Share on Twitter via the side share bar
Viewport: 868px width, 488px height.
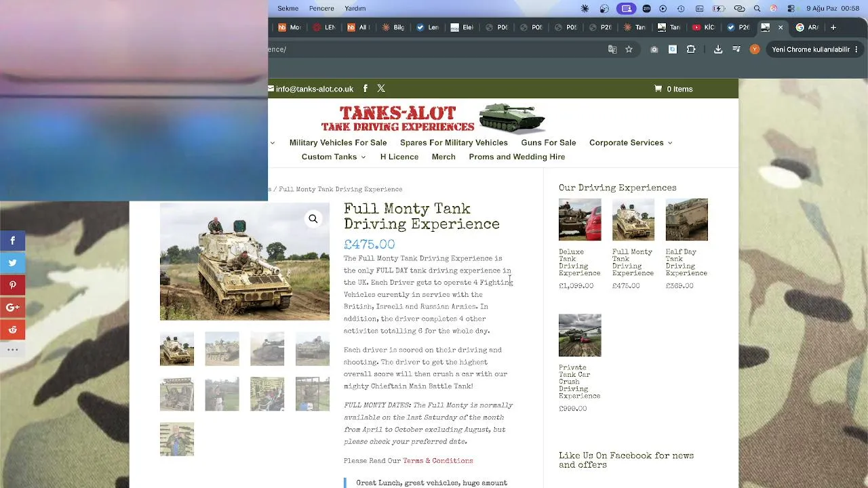click(12, 263)
